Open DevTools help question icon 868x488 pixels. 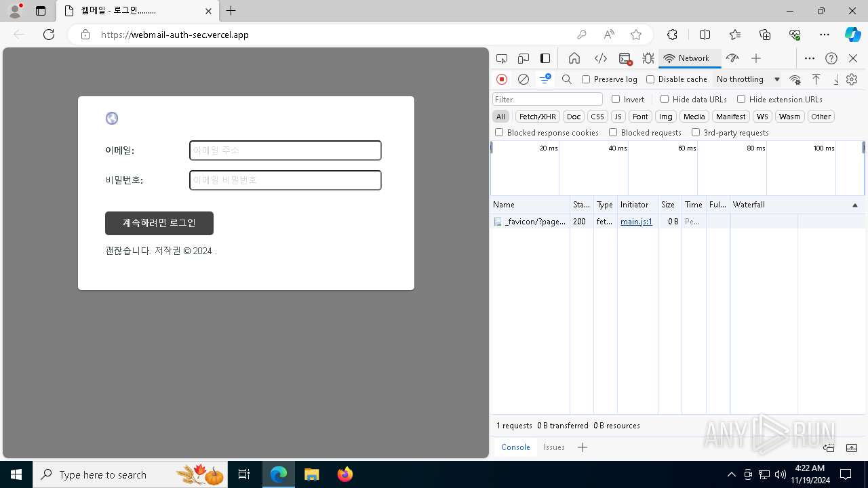831,58
